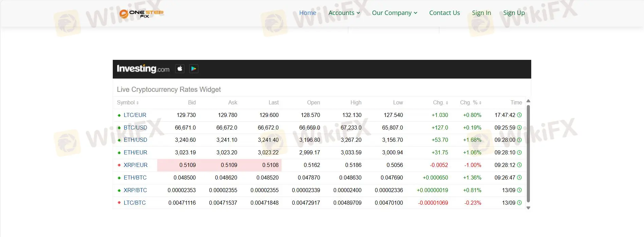Expand the Our Company dropdown menu

click(394, 13)
